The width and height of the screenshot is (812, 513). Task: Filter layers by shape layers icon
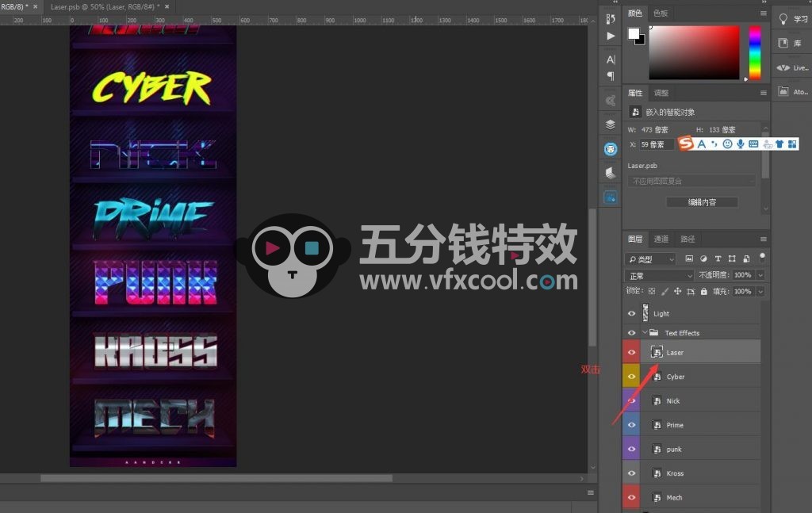point(732,258)
